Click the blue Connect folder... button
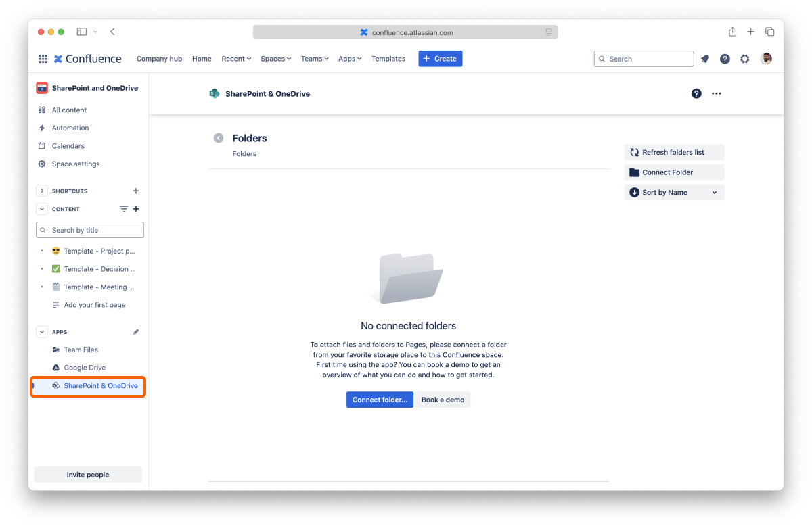812x528 pixels. click(380, 400)
